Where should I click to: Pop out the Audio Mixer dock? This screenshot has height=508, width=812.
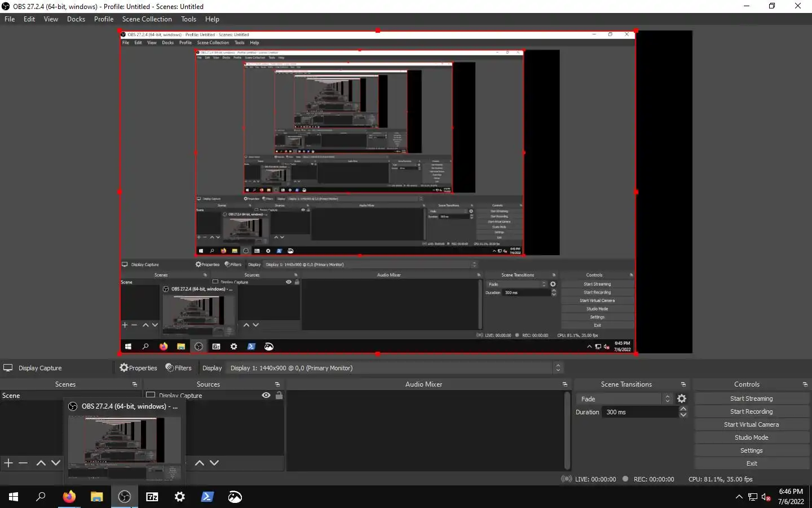tap(565, 384)
